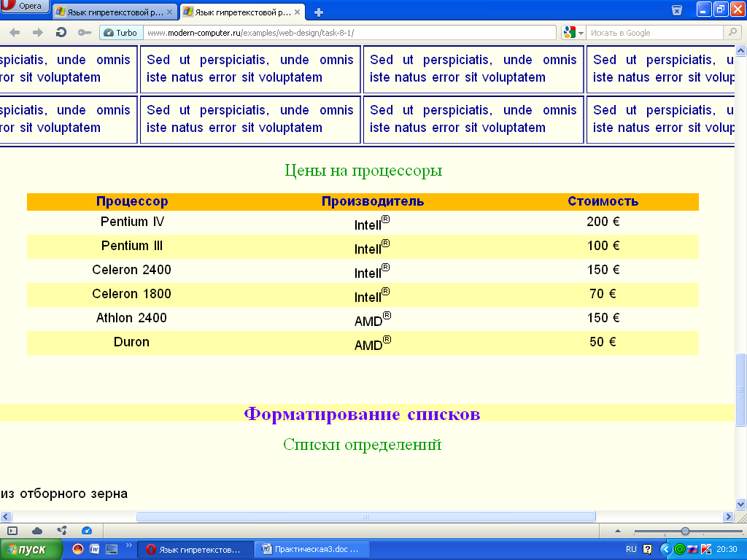The image size is (747, 560).
Task: Toggle the Opera panels icon in status bar
Action: click(x=12, y=531)
